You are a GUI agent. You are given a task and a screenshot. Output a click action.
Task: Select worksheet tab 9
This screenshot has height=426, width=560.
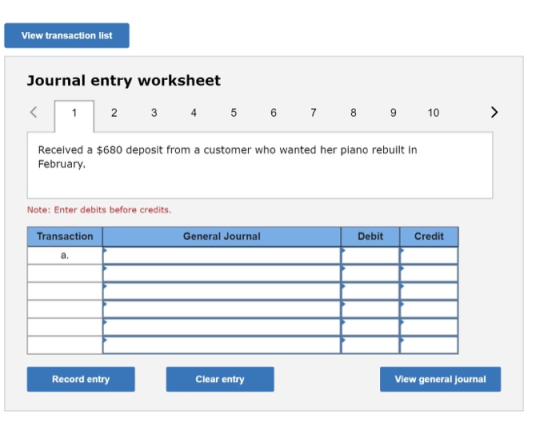[393, 113]
